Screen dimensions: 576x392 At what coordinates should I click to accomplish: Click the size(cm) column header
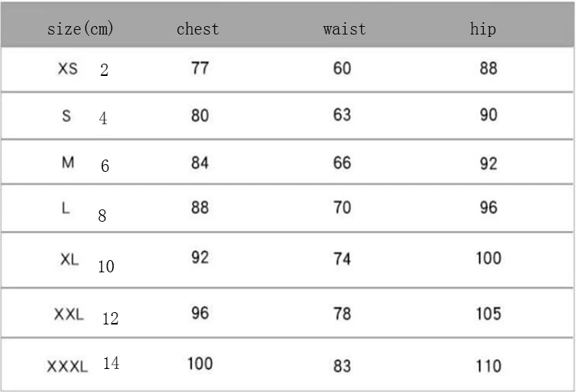click(x=81, y=29)
